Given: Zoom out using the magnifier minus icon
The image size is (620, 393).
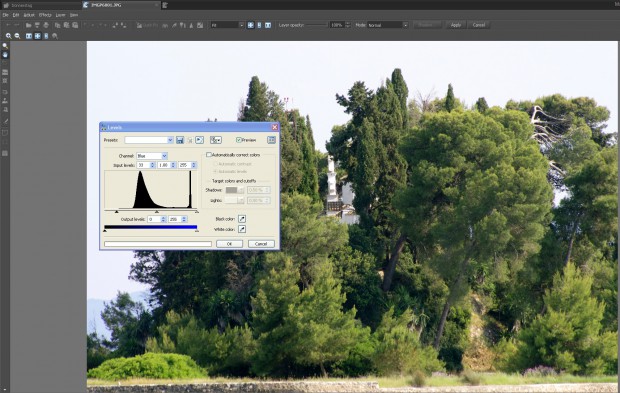Looking at the screenshot, I should point(17,36).
